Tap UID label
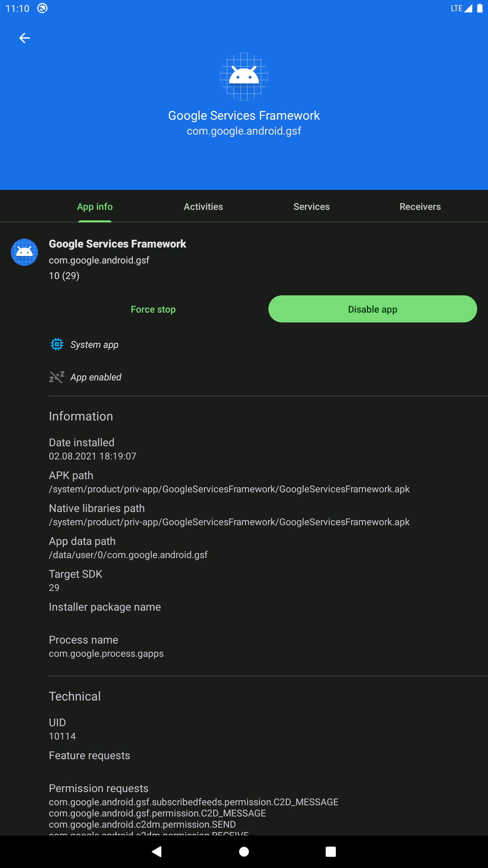The height and width of the screenshot is (868, 488). 57,723
